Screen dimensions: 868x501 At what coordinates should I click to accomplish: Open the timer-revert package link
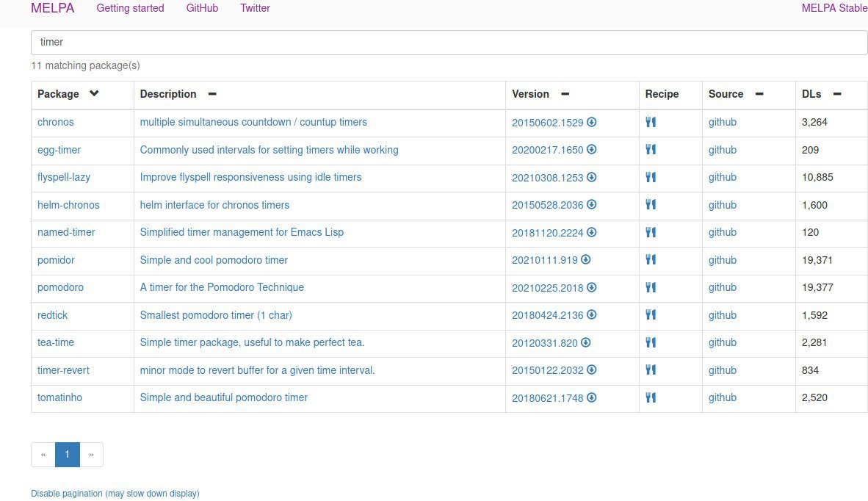tap(63, 370)
